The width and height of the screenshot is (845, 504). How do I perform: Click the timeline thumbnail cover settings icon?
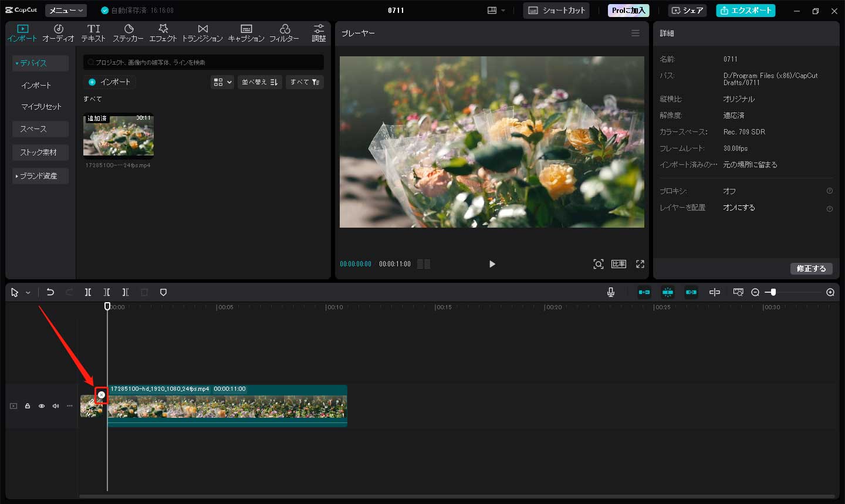point(738,292)
